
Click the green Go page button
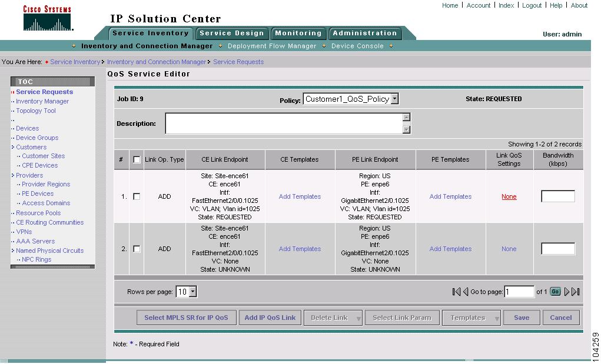click(x=555, y=292)
